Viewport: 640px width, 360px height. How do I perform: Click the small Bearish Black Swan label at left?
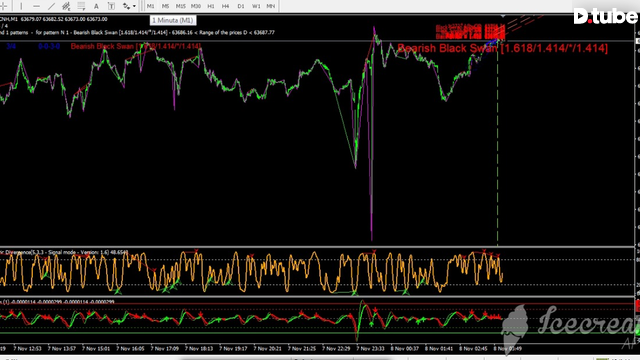click(136, 46)
